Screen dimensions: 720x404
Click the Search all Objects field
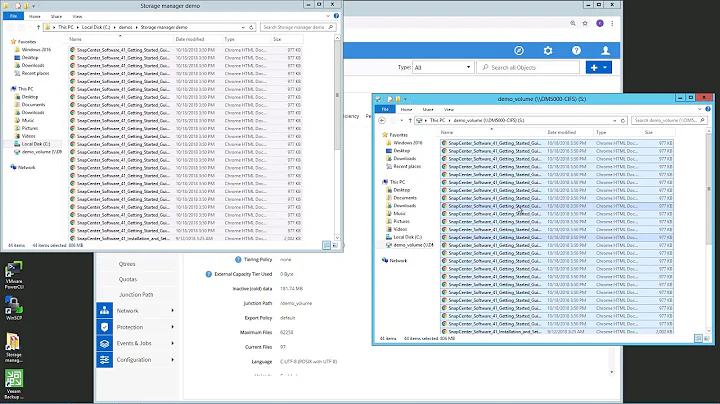click(x=529, y=67)
